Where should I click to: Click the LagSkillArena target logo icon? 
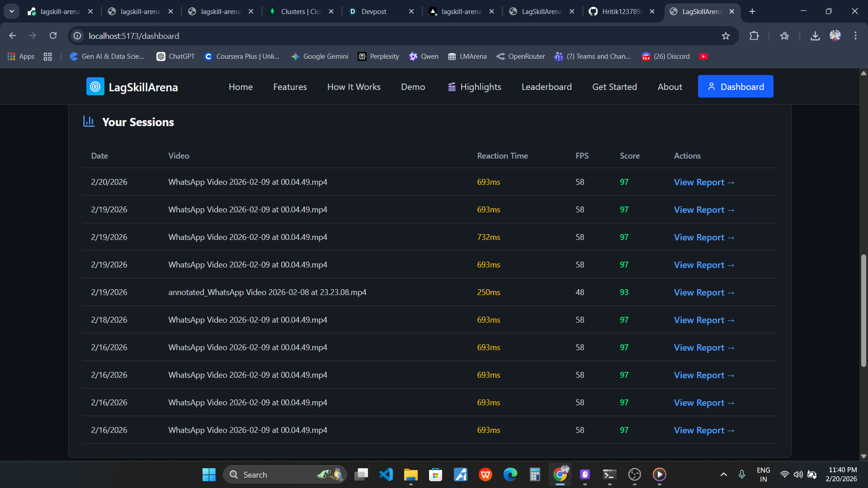coord(95,87)
